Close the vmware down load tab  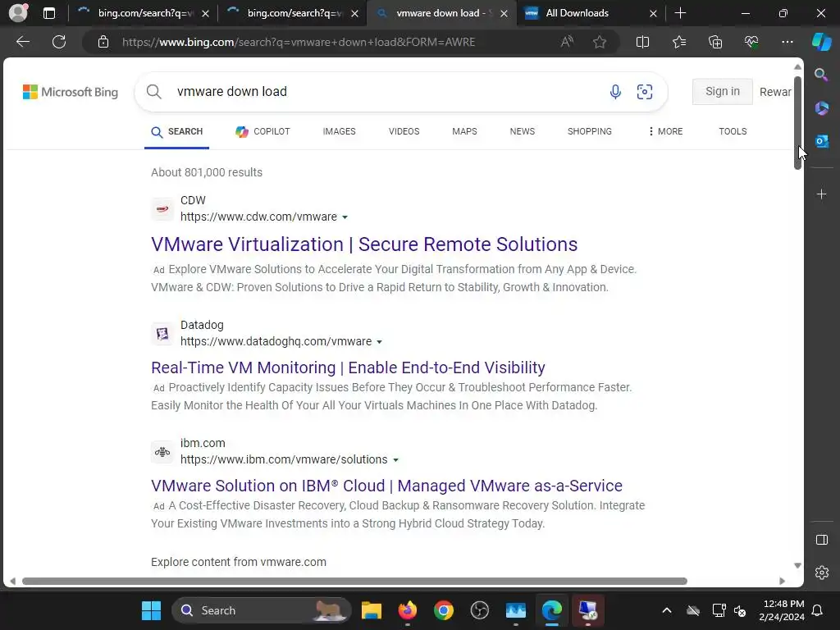pos(504,13)
